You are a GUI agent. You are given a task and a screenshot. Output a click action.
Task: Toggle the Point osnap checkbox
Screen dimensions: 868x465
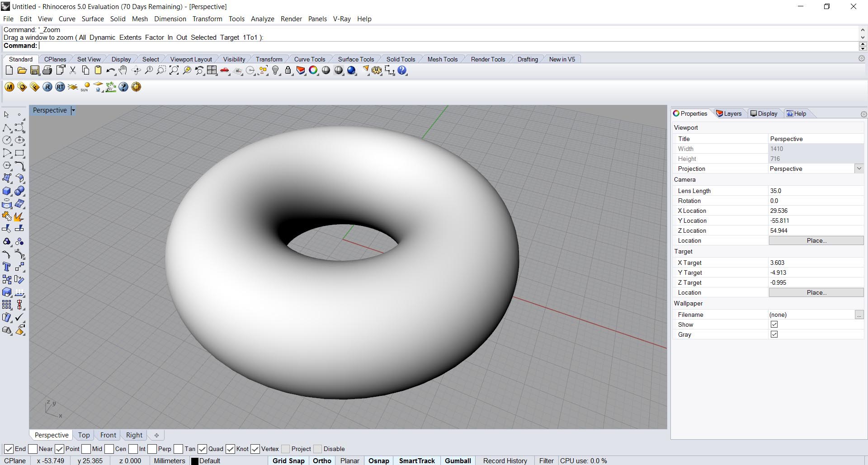(x=59, y=449)
